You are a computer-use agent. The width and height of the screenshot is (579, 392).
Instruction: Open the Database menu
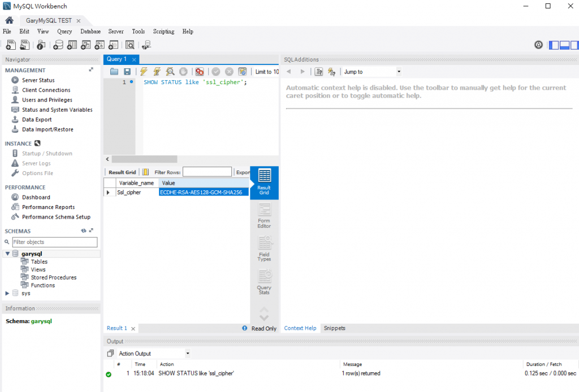[x=90, y=31]
